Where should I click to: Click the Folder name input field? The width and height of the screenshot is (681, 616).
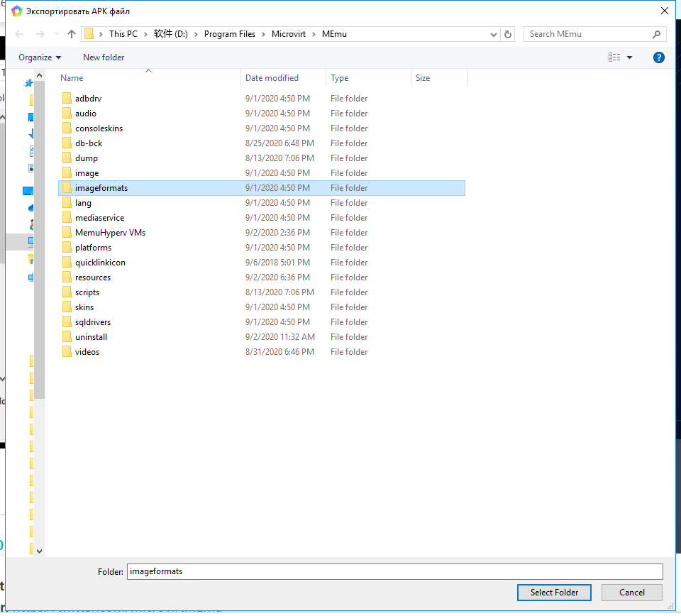pos(394,571)
